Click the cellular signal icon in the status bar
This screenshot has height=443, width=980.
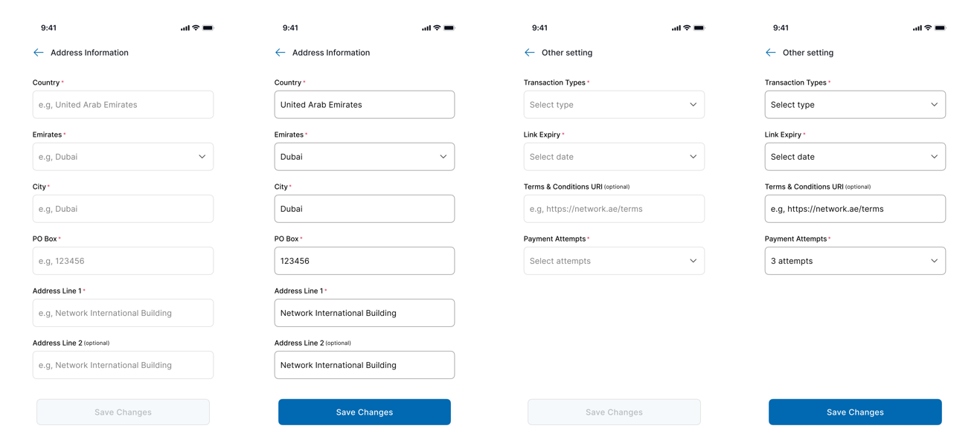coord(184,28)
